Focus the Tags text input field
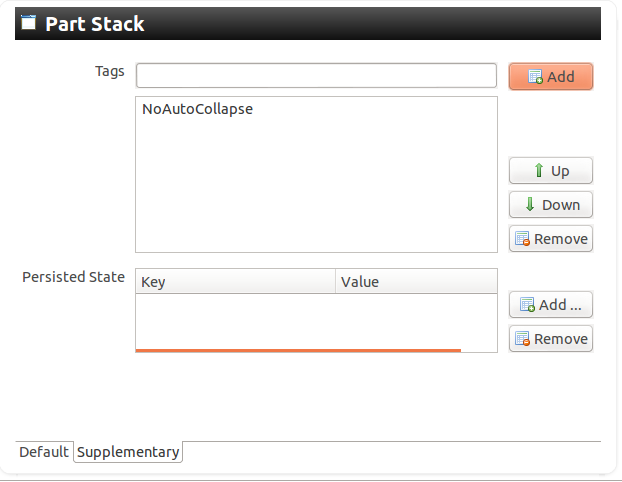The image size is (622, 482). click(316, 76)
